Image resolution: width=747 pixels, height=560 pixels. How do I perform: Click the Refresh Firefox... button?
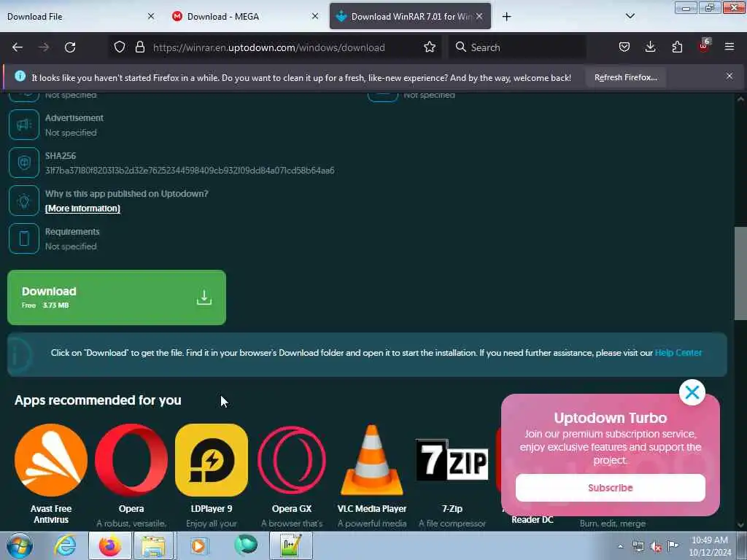click(x=625, y=77)
